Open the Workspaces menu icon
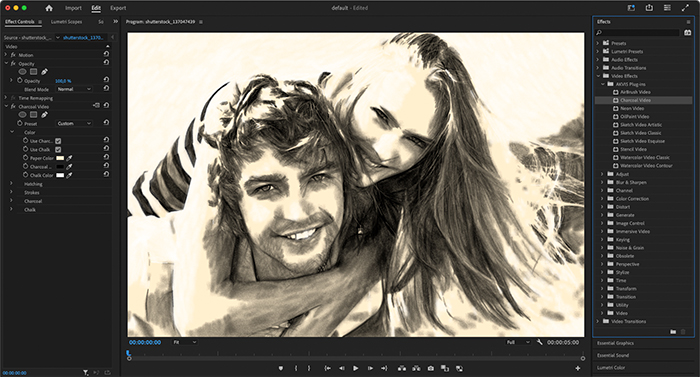Image resolution: width=700 pixels, height=377 pixels. click(x=667, y=8)
